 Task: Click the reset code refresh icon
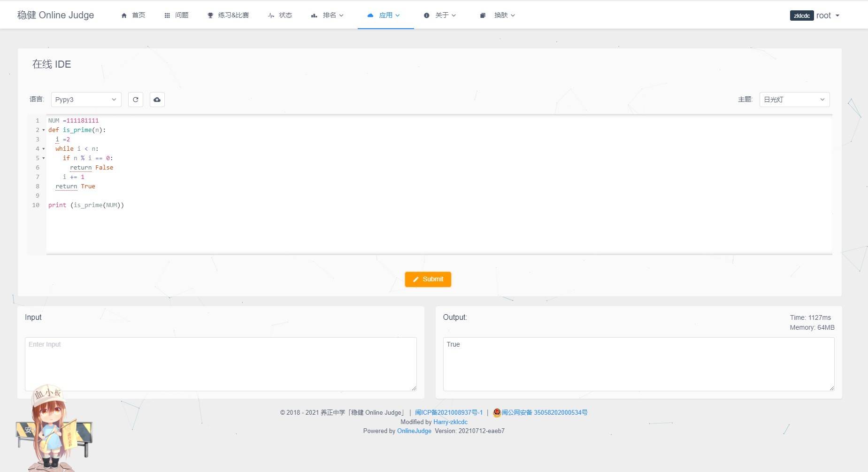point(136,100)
